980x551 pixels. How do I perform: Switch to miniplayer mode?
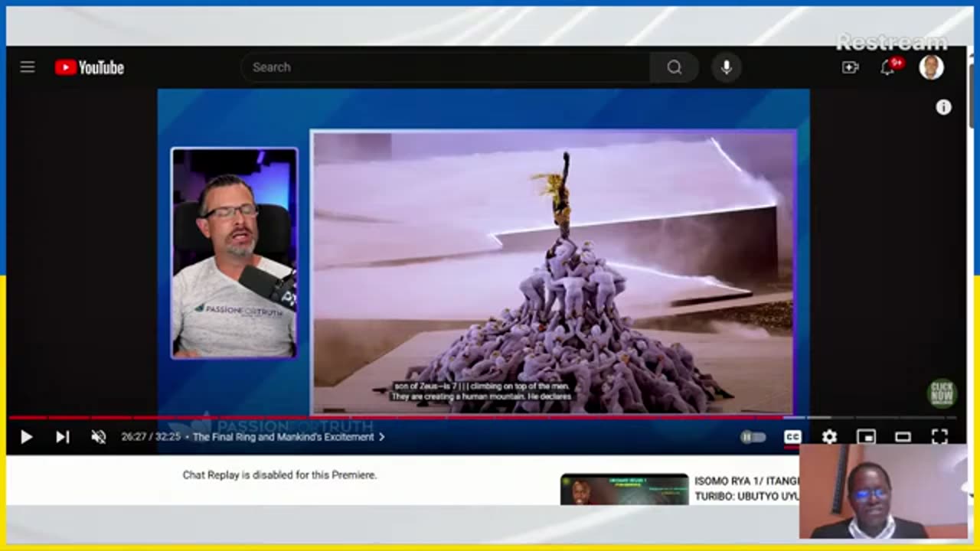click(x=866, y=437)
